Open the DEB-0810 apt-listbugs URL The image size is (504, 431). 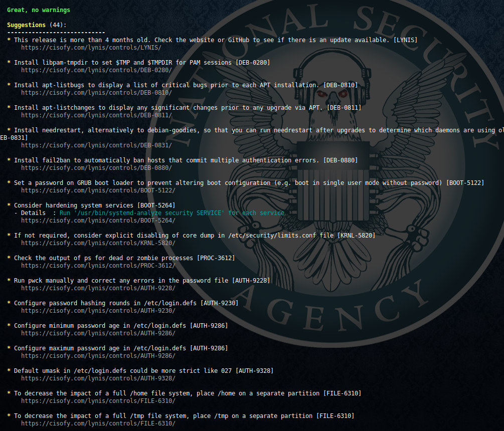click(96, 93)
